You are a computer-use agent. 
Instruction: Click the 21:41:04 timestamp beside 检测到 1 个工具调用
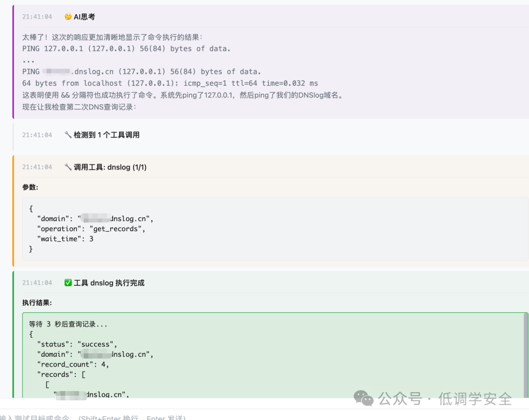pos(37,135)
